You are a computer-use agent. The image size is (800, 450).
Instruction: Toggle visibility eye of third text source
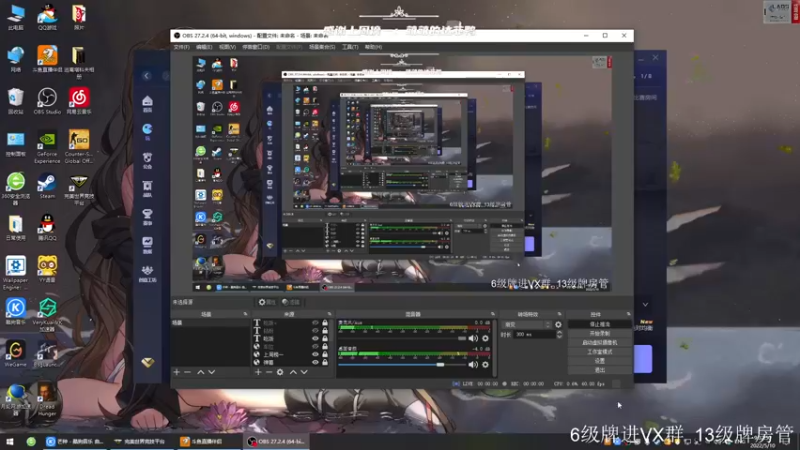click(315, 338)
